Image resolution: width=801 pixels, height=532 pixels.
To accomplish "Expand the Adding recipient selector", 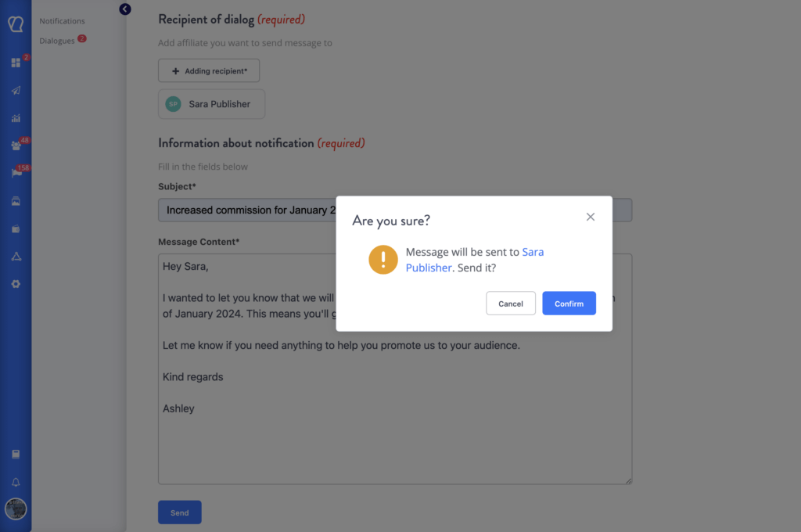I will click(208, 70).
